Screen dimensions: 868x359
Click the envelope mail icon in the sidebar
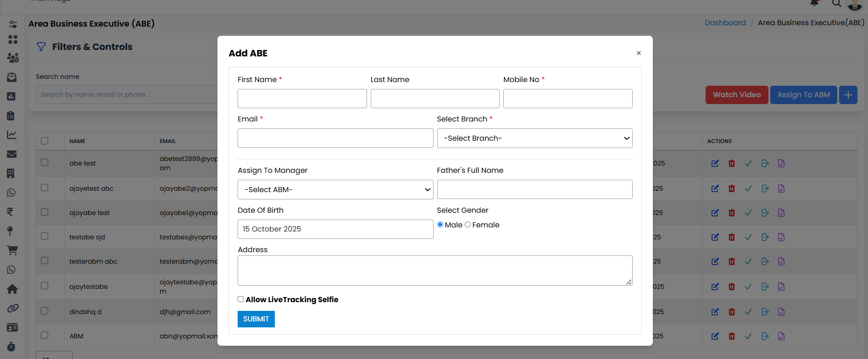tap(12, 154)
